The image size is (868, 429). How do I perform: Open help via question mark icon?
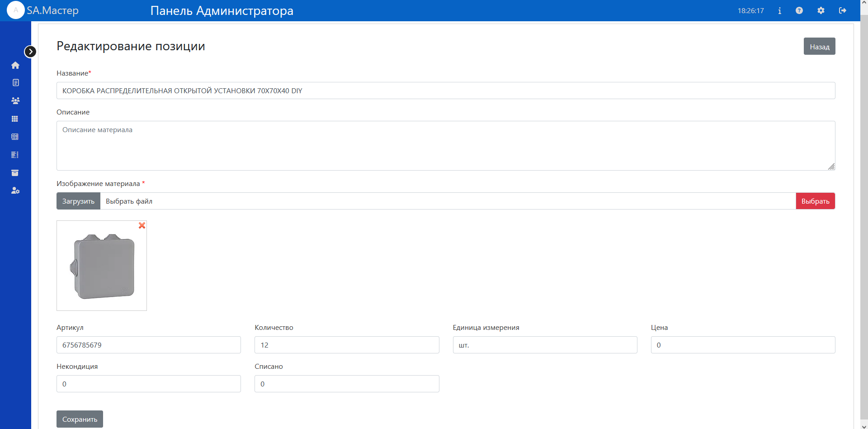tap(799, 10)
